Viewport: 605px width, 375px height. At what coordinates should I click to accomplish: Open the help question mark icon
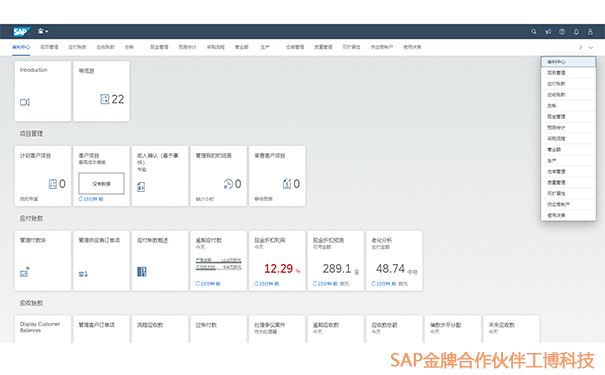pos(562,32)
